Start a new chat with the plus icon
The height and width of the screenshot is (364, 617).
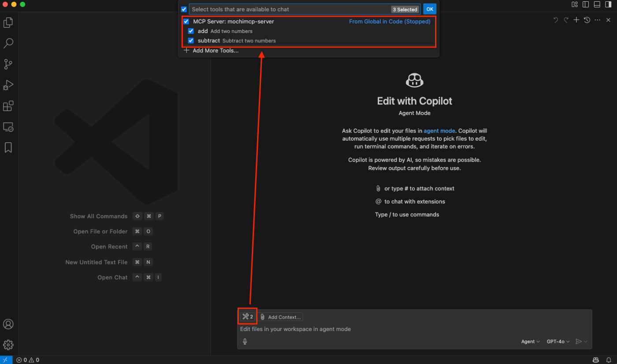pos(576,20)
